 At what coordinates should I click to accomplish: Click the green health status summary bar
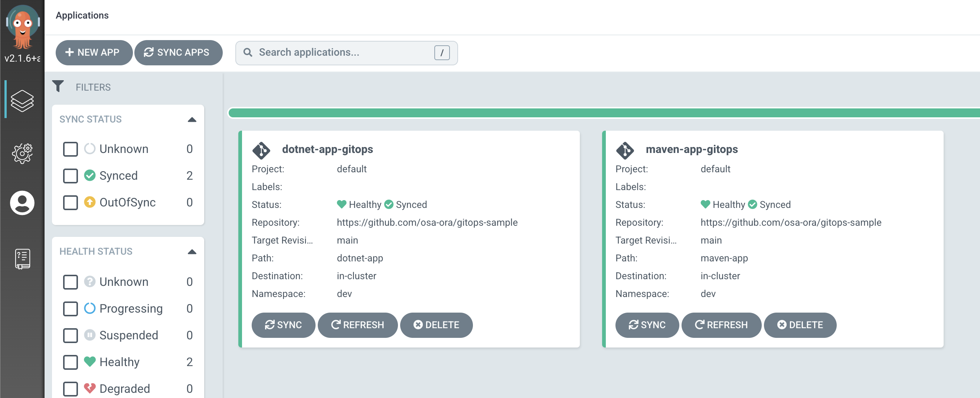point(604,113)
